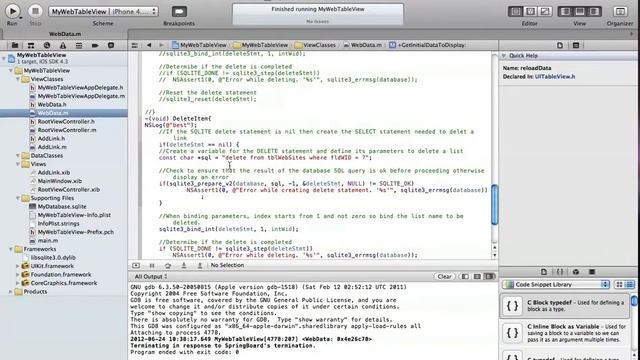Viewport: 640px width, 360px height.
Task: Show the Object library
Action: tap(576, 272)
